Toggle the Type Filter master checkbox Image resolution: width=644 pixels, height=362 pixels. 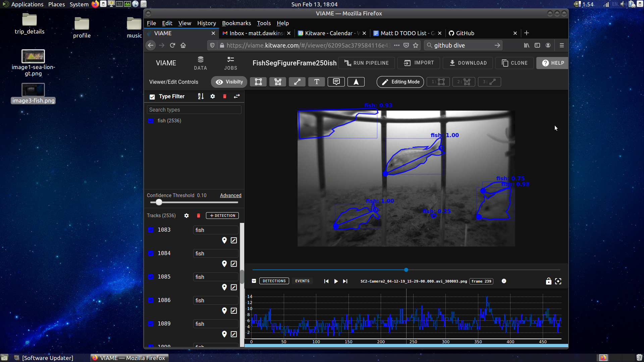[152, 97]
